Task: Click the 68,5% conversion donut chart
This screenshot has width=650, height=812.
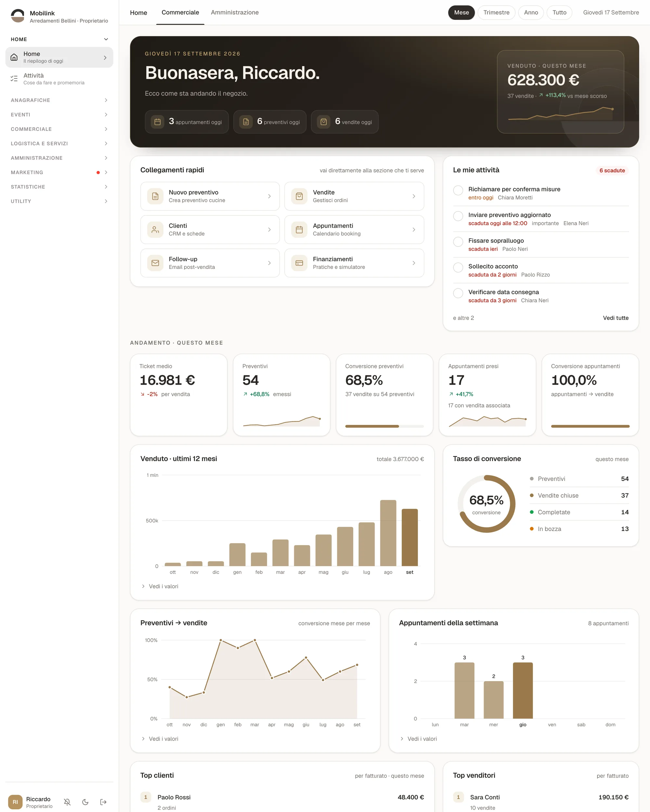Action: (x=486, y=504)
